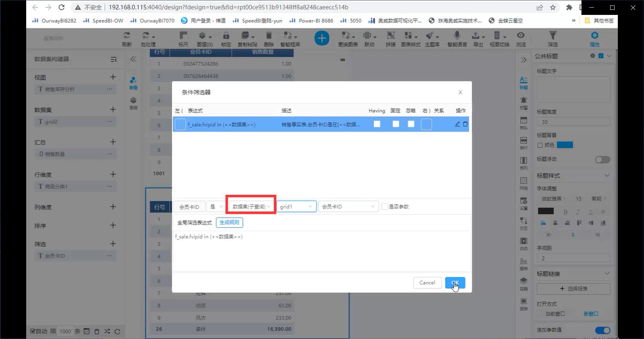
Task: Open the grid (网格) property tab
Action: click(524, 184)
